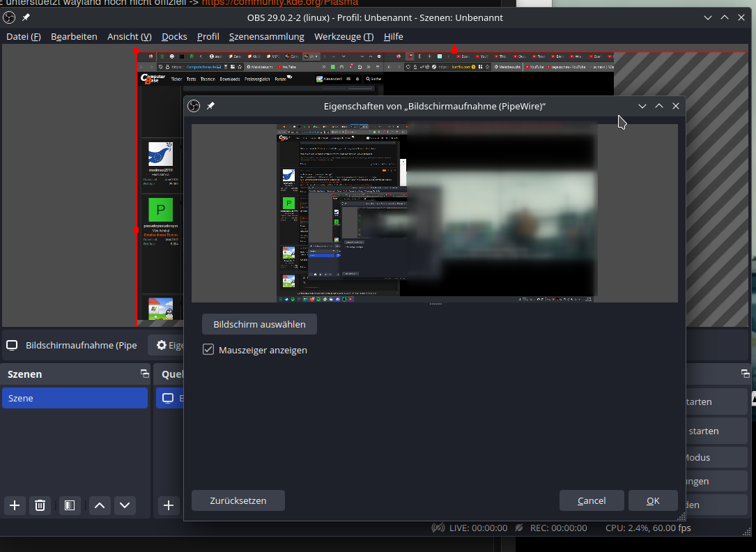The width and height of the screenshot is (756, 552).
Task: Open the Eigenschaften gear button in source toolbar
Action: (165, 345)
